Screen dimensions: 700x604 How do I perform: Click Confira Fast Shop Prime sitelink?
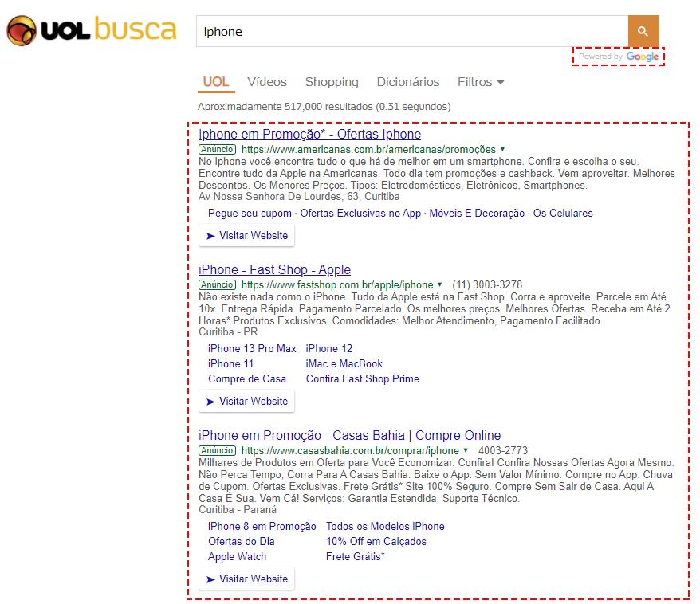pyautogui.click(x=363, y=379)
